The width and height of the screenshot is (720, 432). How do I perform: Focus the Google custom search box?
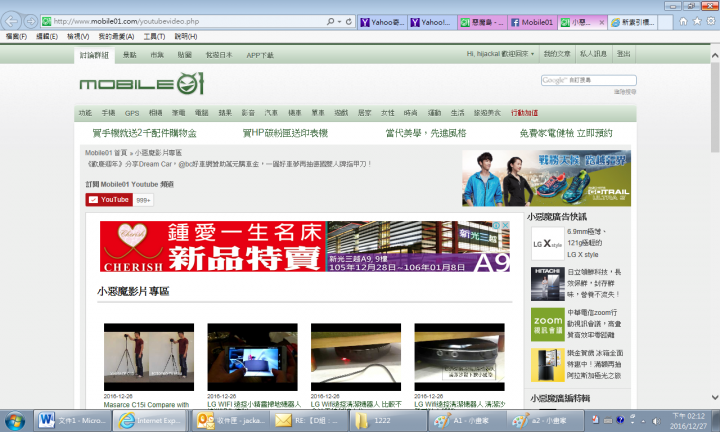tap(589, 80)
